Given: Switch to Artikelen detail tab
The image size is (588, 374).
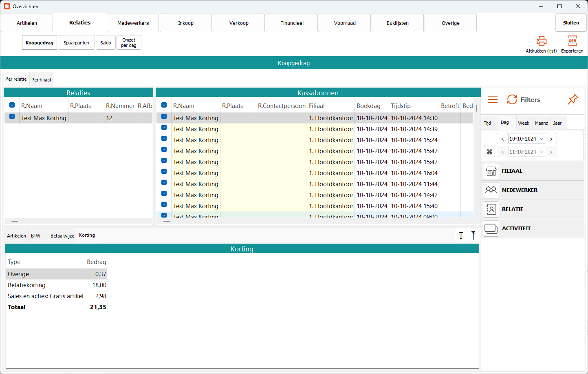Looking at the screenshot, I should click(17, 236).
